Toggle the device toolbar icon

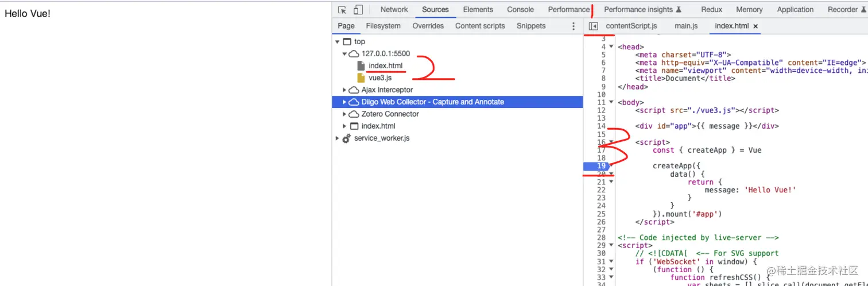[x=358, y=10]
